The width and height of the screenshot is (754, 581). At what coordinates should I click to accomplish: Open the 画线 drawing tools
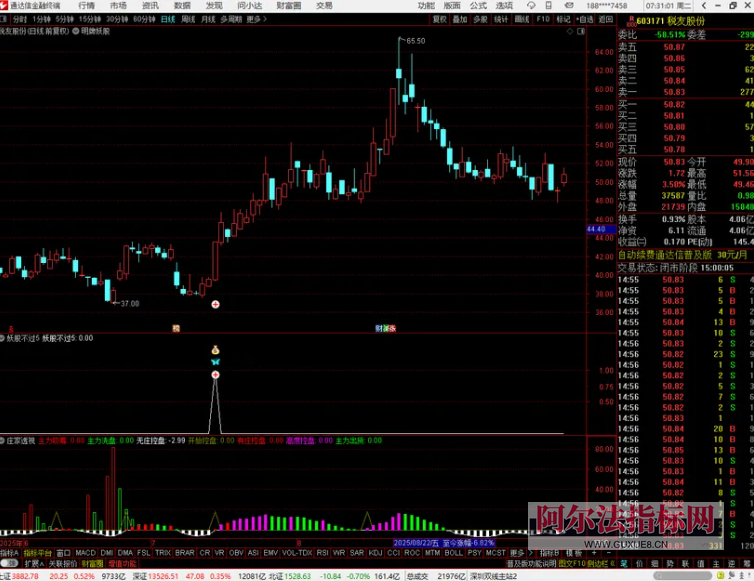point(522,19)
